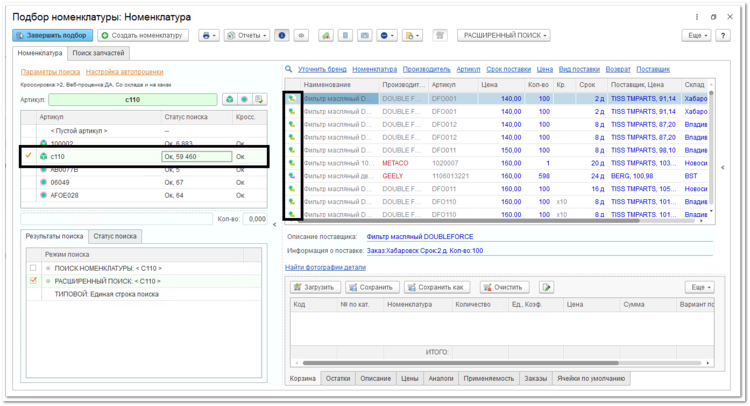This screenshot has width=750, height=406.
Task: Click the Артикул input field containing c110
Action: pyautogui.click(x=132, y=99)
